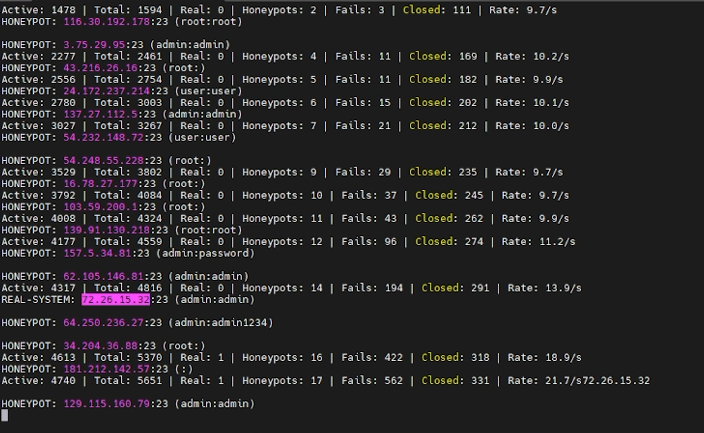Click the 'Rate: 10.0/s' value
704x433 pixels.
[532, 126]
